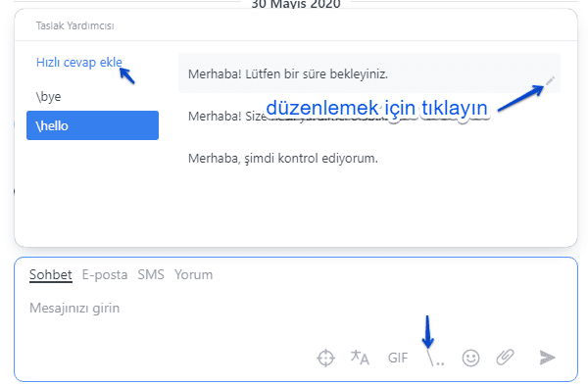Click the Taslak Yardımcısı header label
Screen dimensions: 588x384
click(x=75, y=25)
